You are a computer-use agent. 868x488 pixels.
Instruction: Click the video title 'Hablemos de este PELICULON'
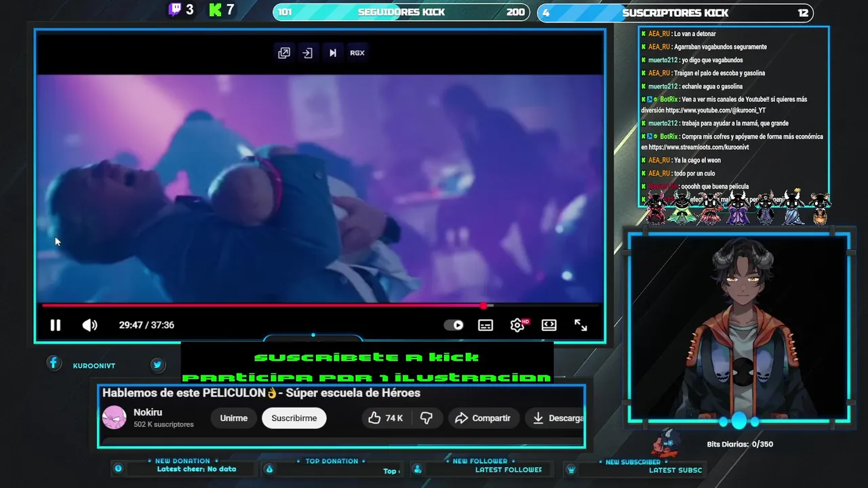(261, 393)
